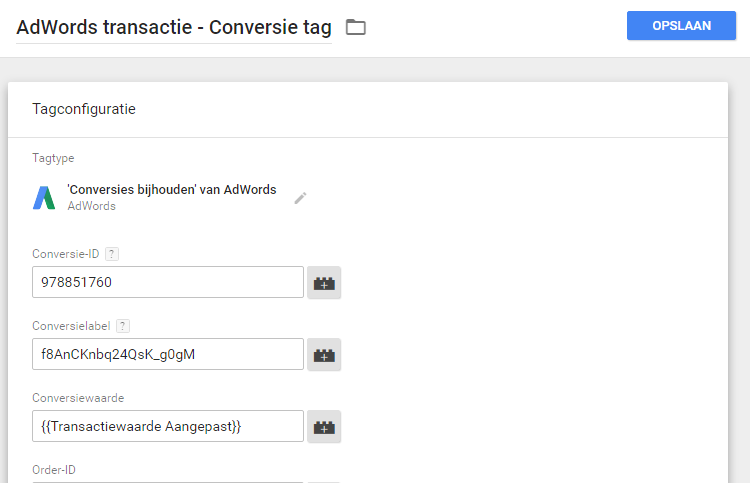Open variable picker for Conversielabel

[x=324, y=355]
